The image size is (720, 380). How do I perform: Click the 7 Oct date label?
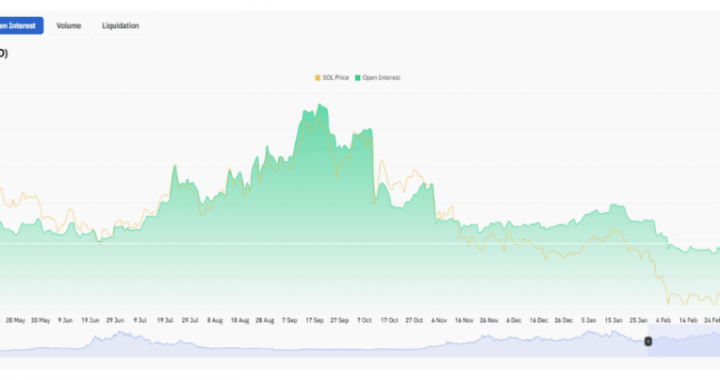click(x=364, y=320)
